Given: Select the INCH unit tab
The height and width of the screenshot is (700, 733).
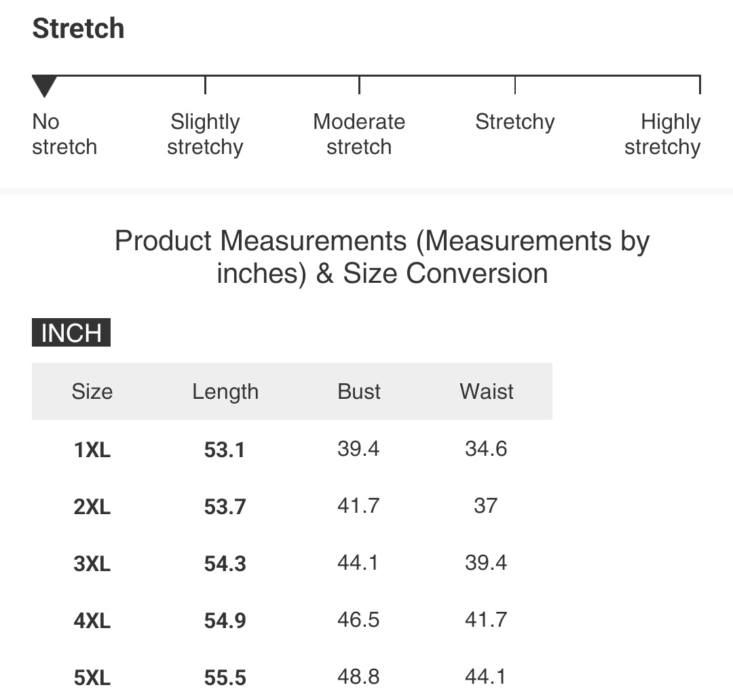Looking at the screenshot, I should 71,332.
